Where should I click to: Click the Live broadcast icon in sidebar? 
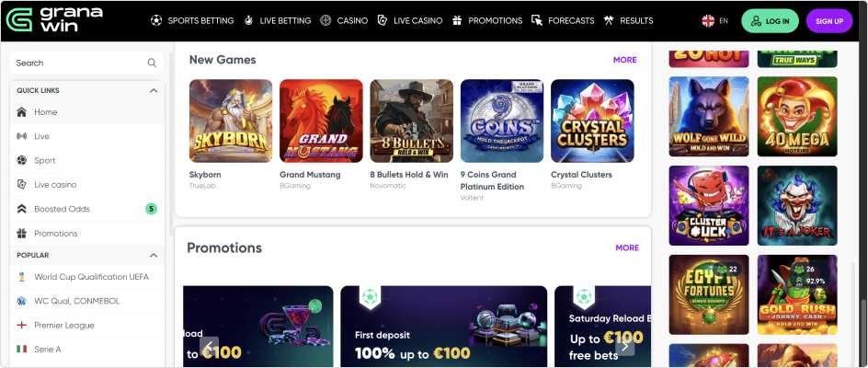pyautogui.click(x=22, y=136)
